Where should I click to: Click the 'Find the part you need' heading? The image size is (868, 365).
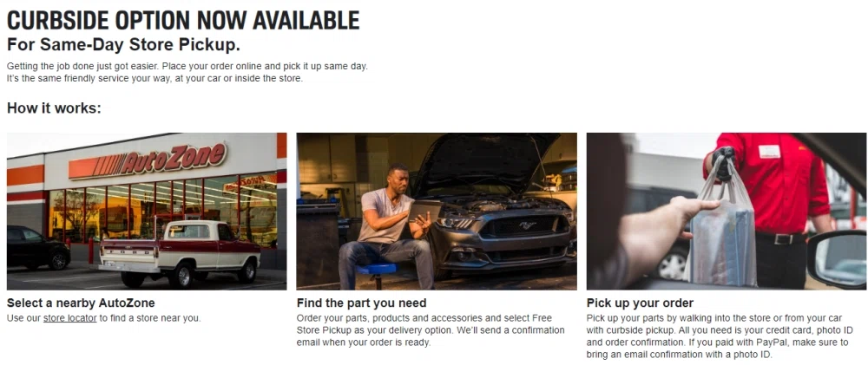[x=361, y=303]
